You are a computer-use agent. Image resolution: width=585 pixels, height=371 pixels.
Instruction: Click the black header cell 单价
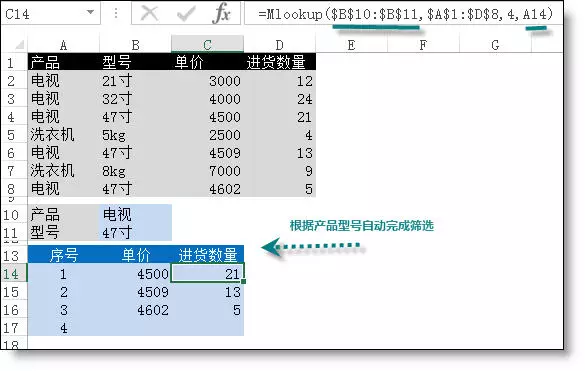(207, 62)
